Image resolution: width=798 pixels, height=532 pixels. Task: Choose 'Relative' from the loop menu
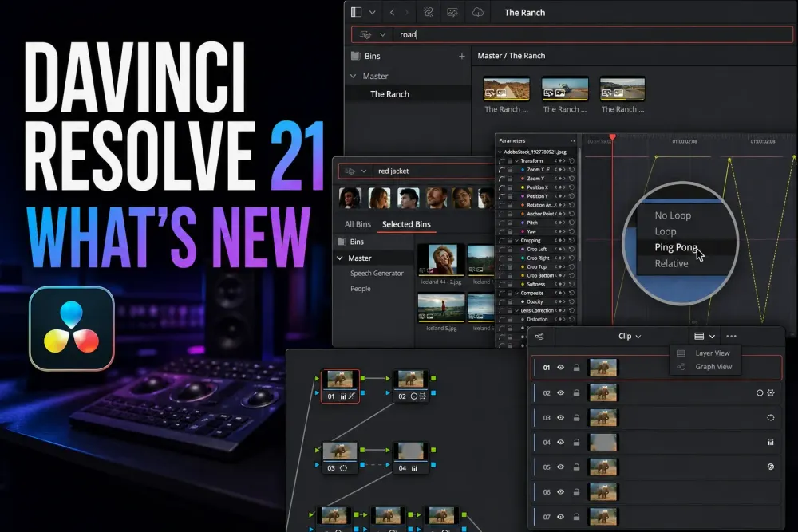(671, 264)
